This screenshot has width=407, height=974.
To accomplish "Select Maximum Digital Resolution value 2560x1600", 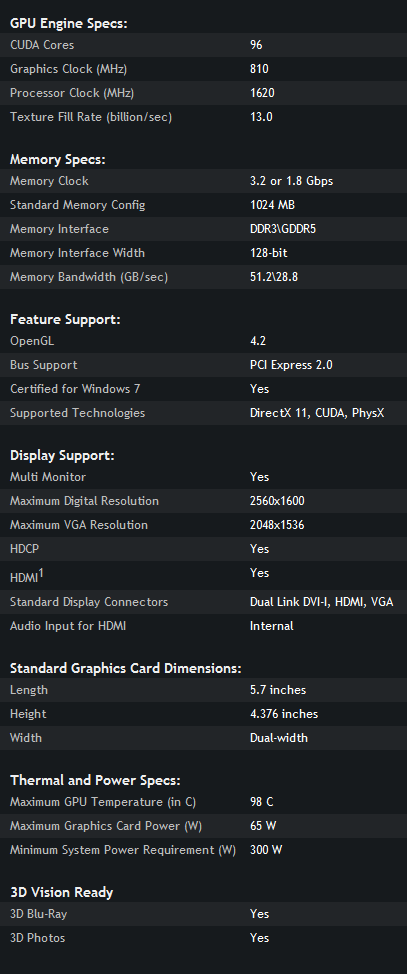I will (277, 501).
